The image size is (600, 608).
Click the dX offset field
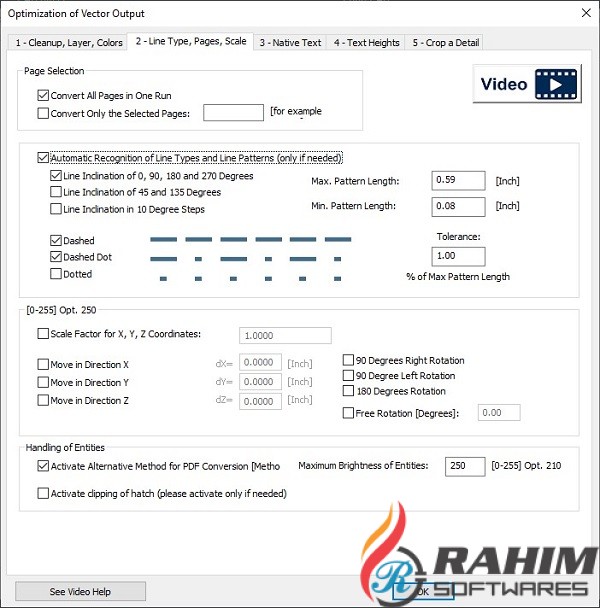[260, 363]
